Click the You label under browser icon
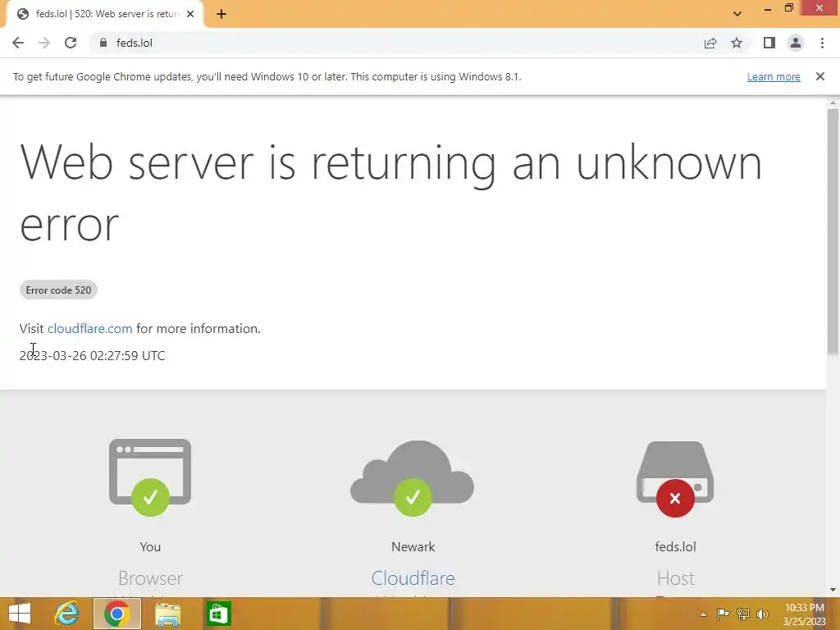 pos(150,547)
